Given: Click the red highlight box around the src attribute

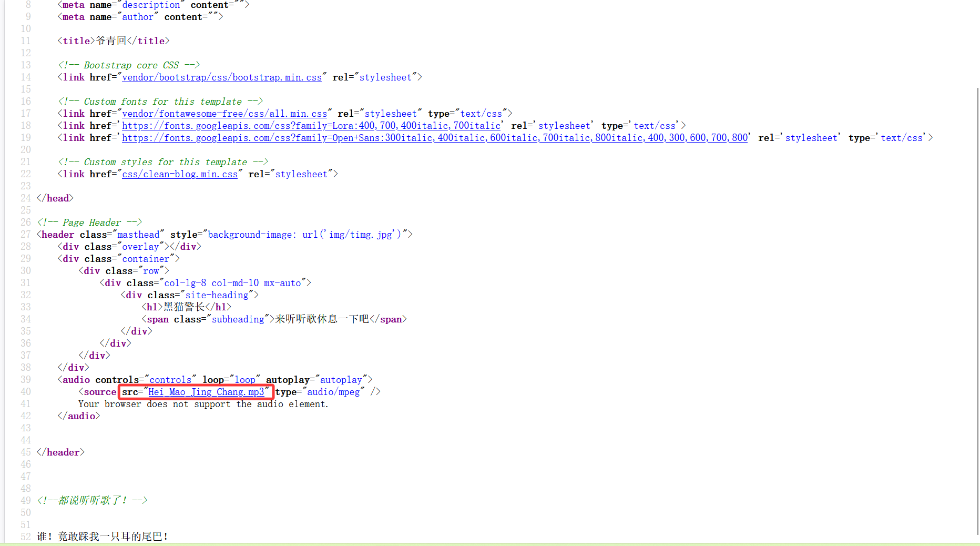Looking at the screenshot, I should click(x=196, y=392).
